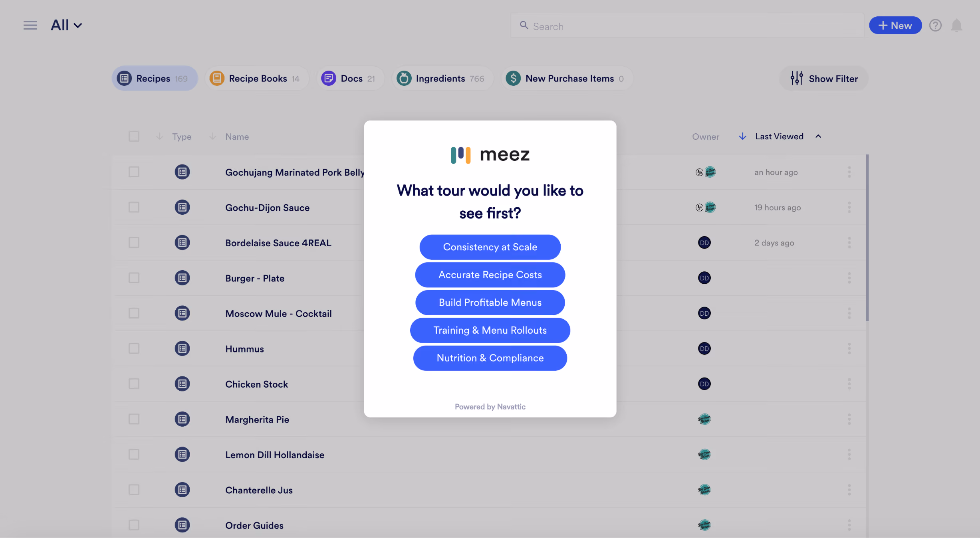Viewport: 980px width, 538px height.
Task: Click the blue New button
Action: 895,26
